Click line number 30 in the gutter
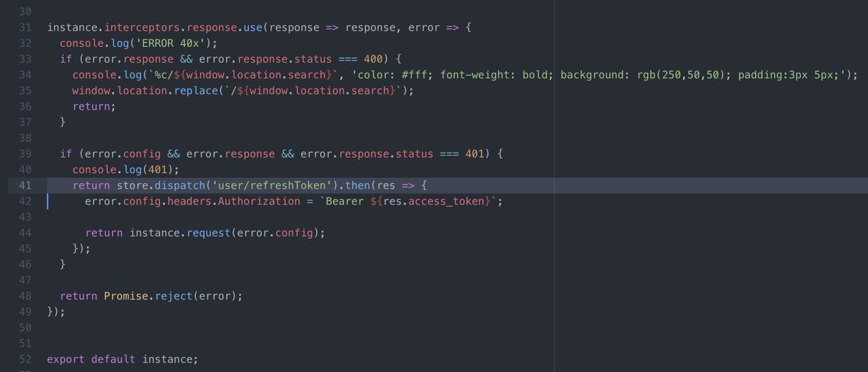The height and width of the screenshot is (372, 868). click(25, 12)
